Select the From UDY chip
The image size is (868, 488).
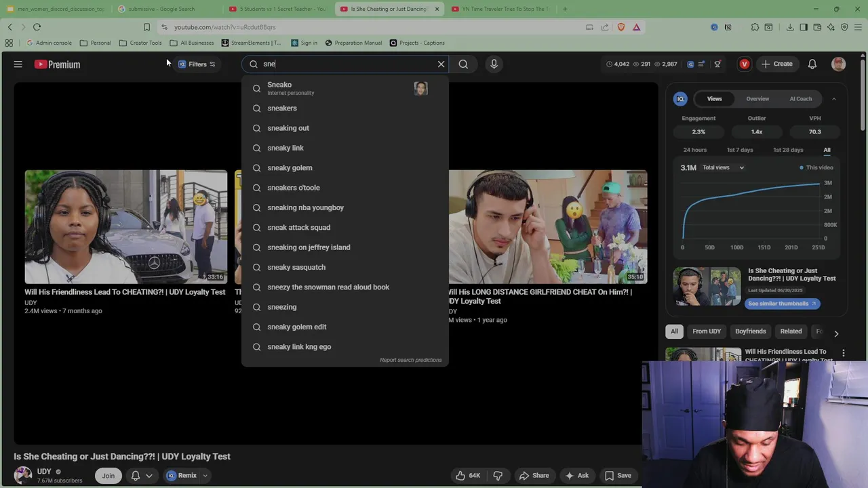pos(707,331)
